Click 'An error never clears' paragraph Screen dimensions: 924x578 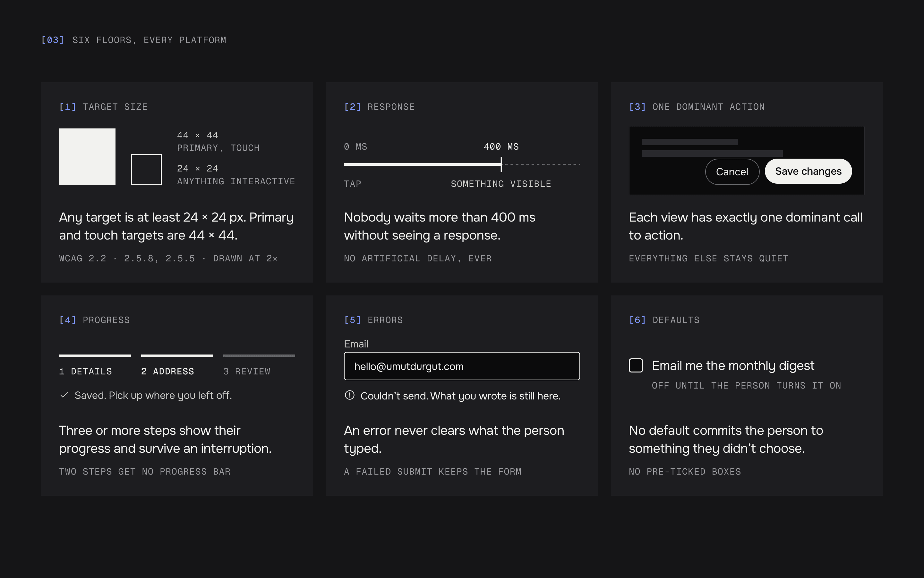tap(454, 439)
